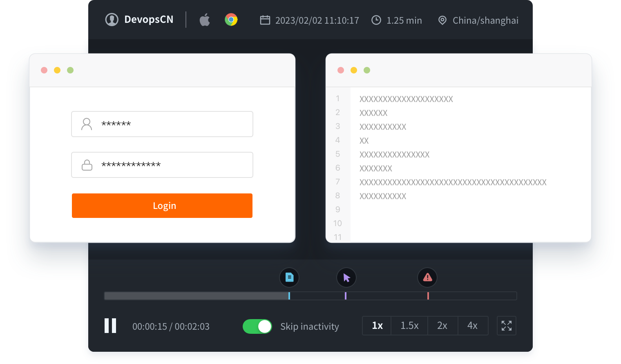This screenshot has width=621, height=364.
Task: Click the location pin icon beside China/shanghai
Action: [x=442, y=20]
